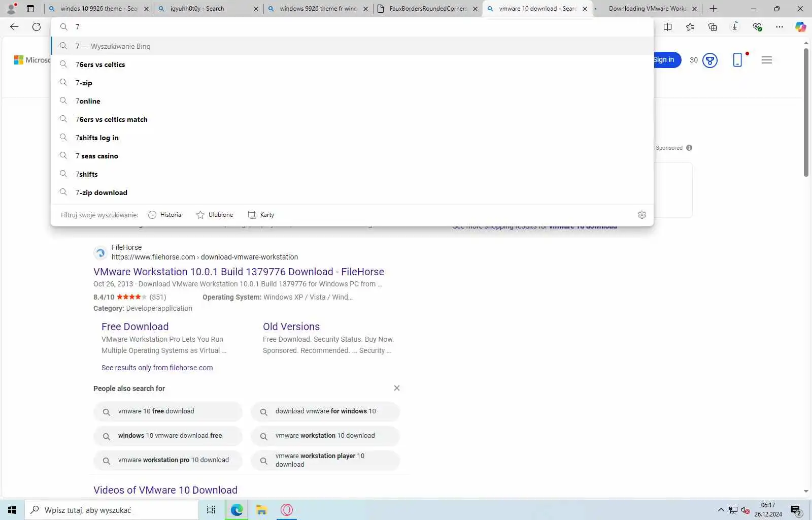Open the Bing hamburger menu

[767, 60]
